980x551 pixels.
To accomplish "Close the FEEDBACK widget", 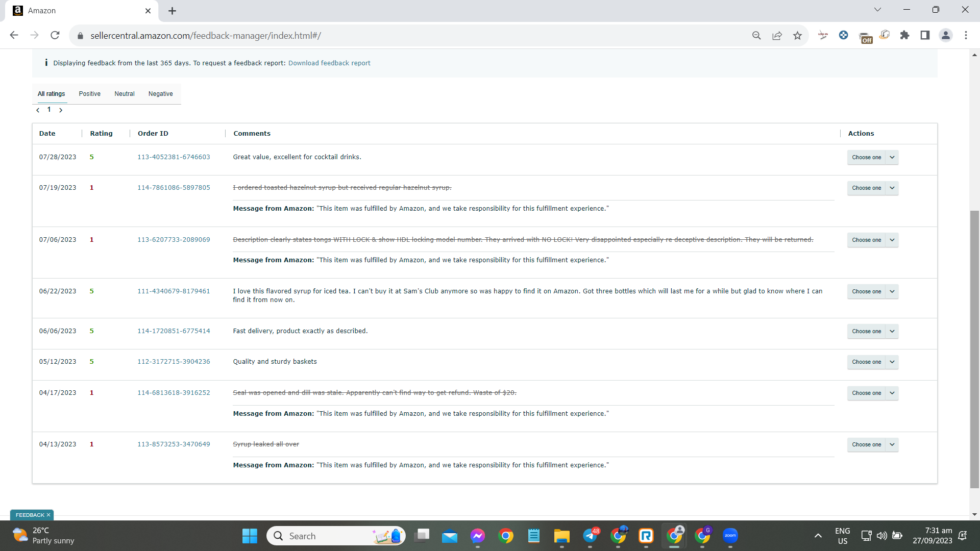I will 48,515.
